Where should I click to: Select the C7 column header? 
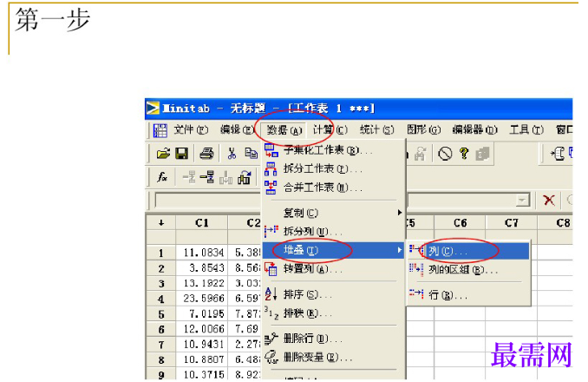point(512,223)
